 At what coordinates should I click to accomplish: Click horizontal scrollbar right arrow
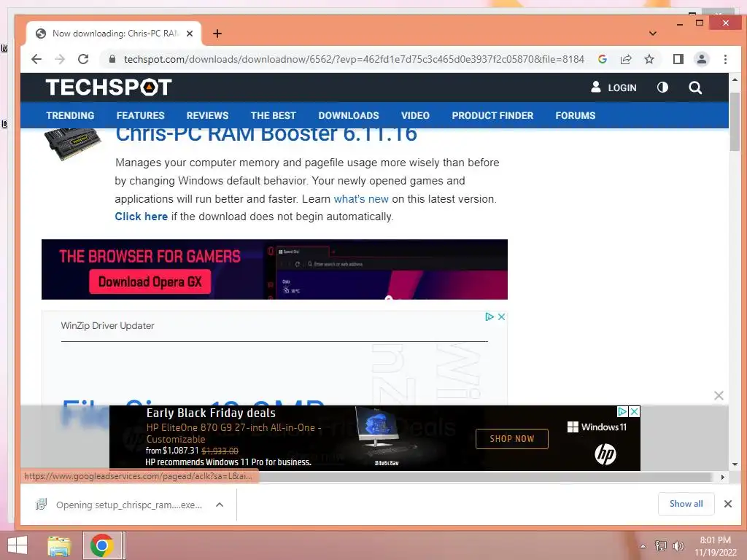(723, 477)
